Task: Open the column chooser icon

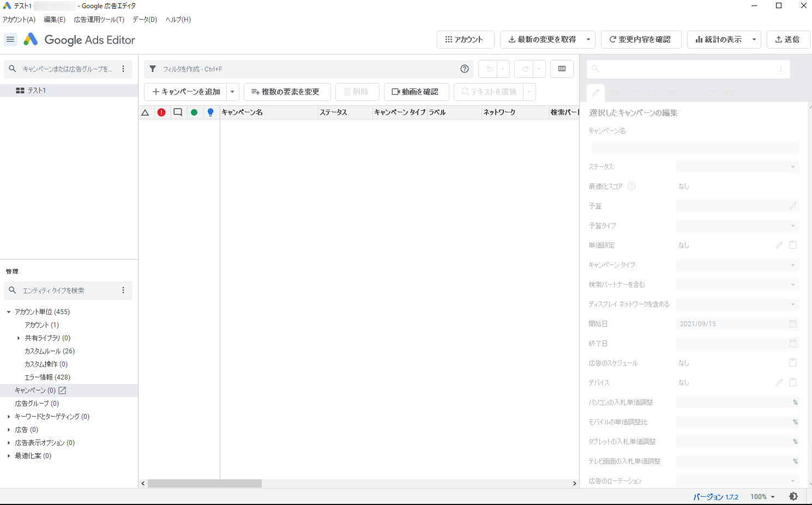Action: [562, 69]
